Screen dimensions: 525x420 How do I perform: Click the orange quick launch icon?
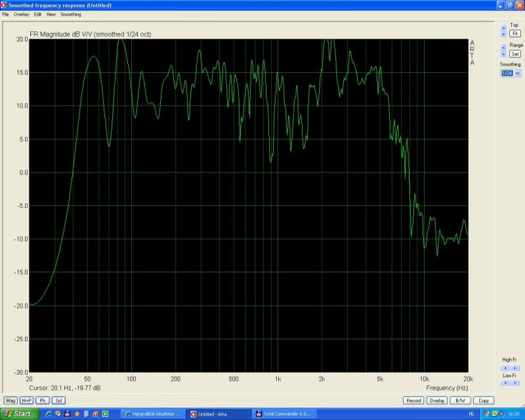77,414
